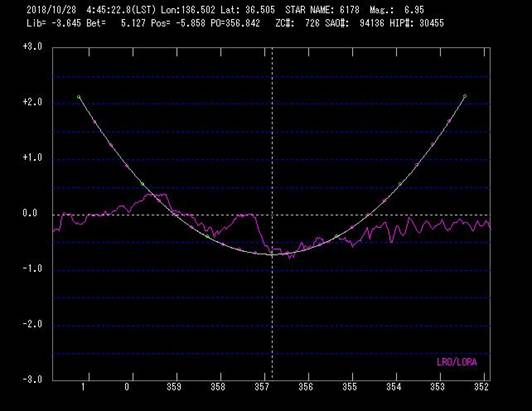Select the date 2018/10/28 in header
Image resolution: width=532 pixels, height=411 pixels.
(51, 10)
